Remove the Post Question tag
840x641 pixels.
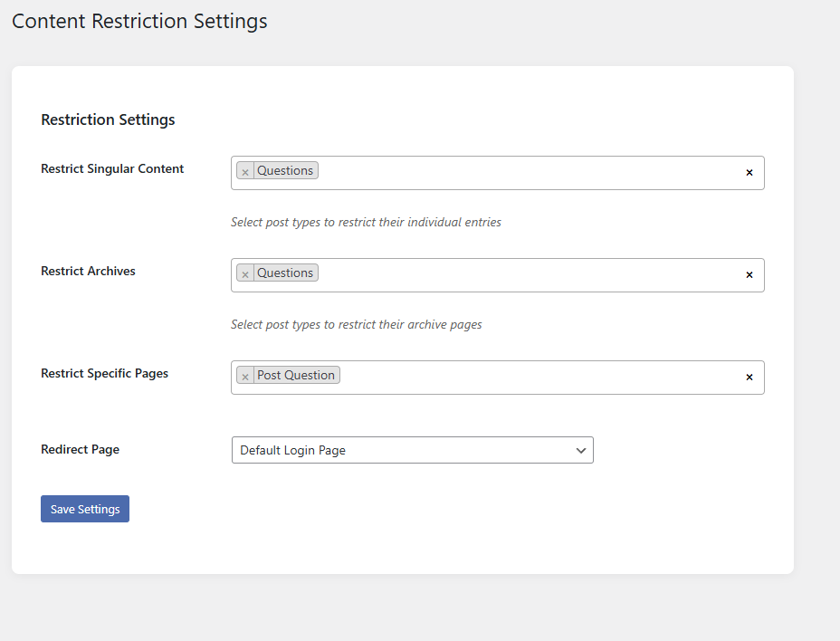point(245,377)
